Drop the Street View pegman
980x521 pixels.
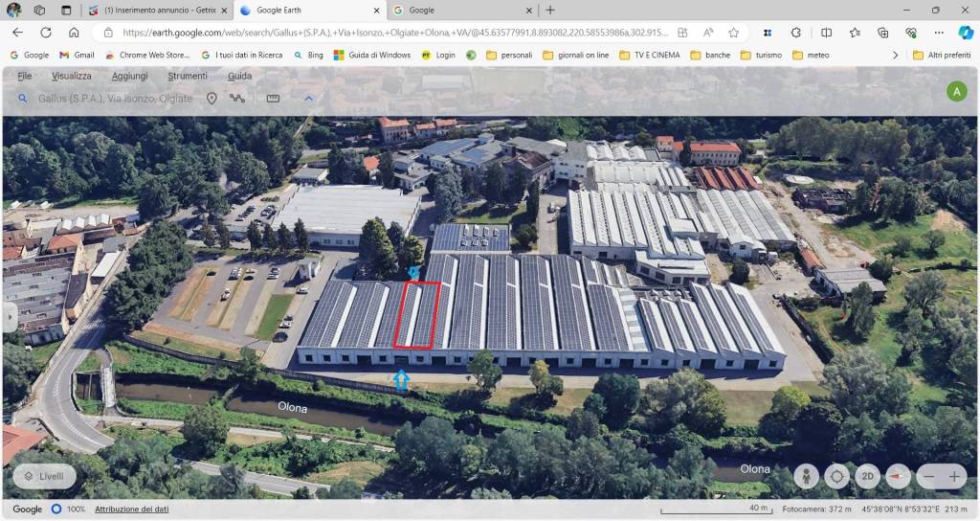[x=806, y=476]
